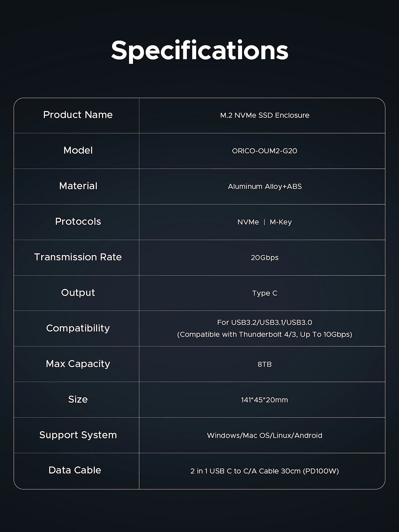Viewport: 399px width, 532px height.
Task: Click the Specifications heading
Action: 199,50
